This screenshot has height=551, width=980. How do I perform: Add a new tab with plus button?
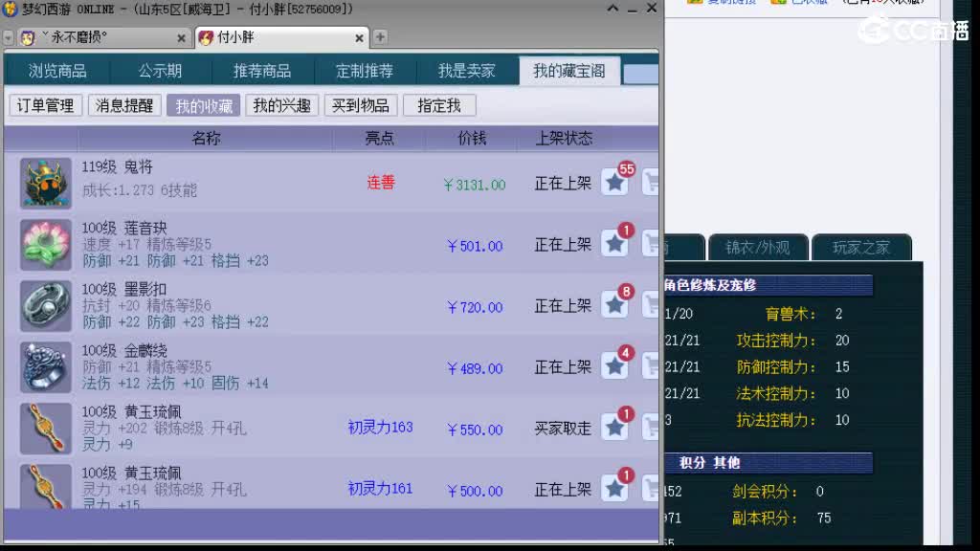tap(380, 37)
